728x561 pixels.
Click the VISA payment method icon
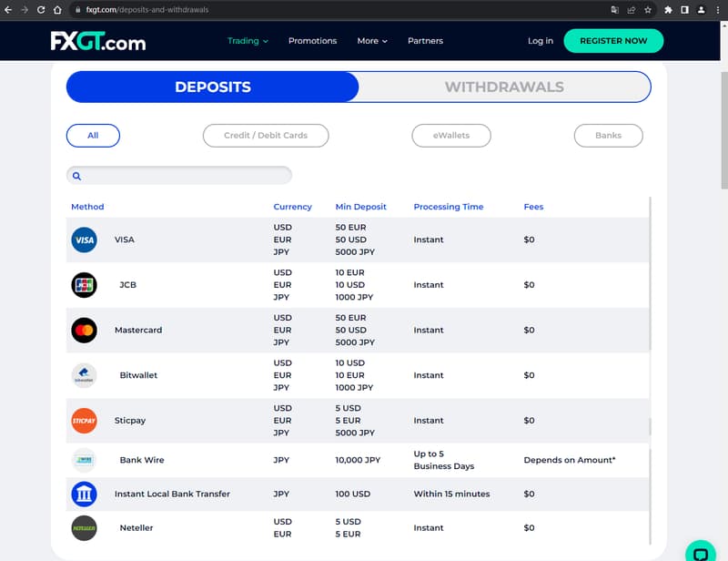[84, 240]
